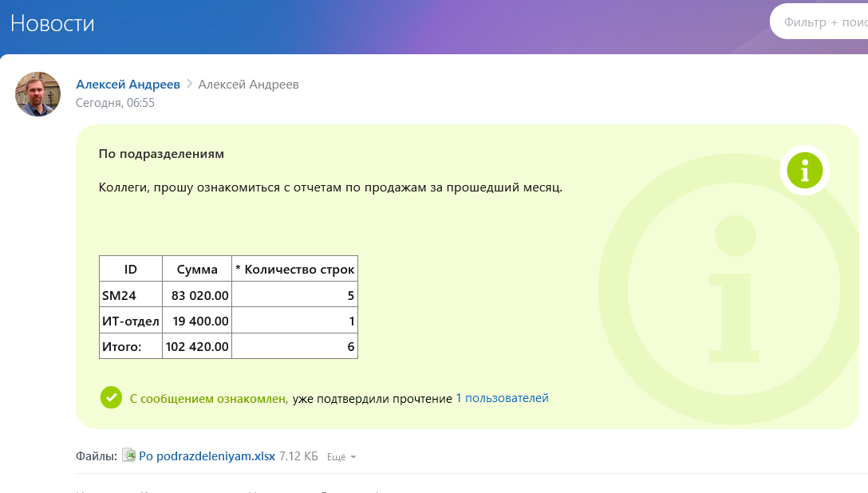Viewport: 868px width, 493px height.
Task: Open the Po podrazdeleniyam.xlsx attachment
Action: [207, 456]
